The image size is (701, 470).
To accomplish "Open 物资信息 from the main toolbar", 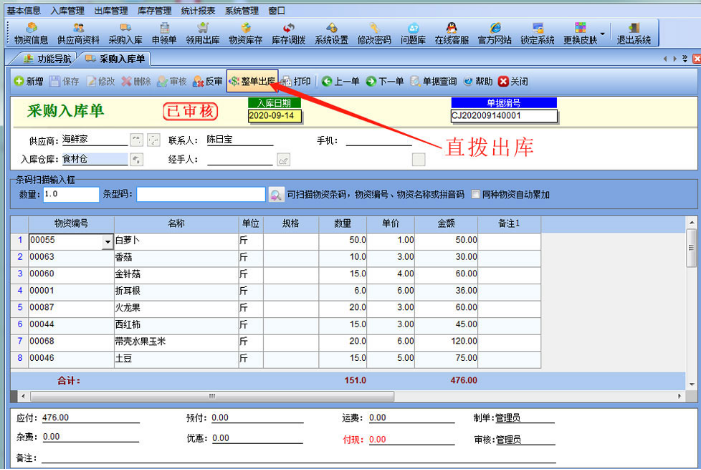I will click(31, 34).
